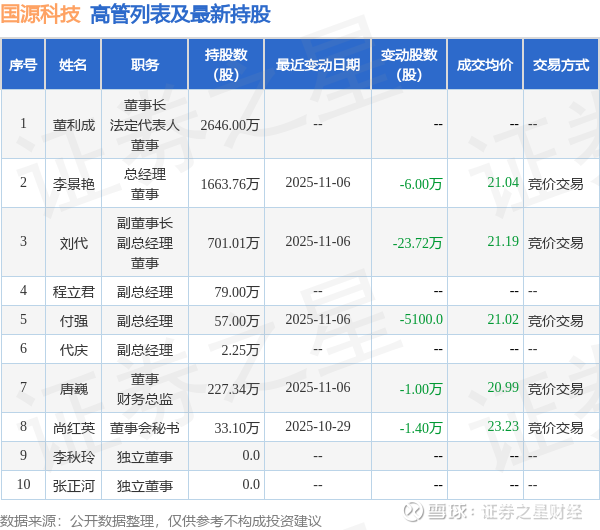This screenshot has width=600, height=530.
Task: Click 程立君's position 副总经理
Action: (x=145, y=292)
